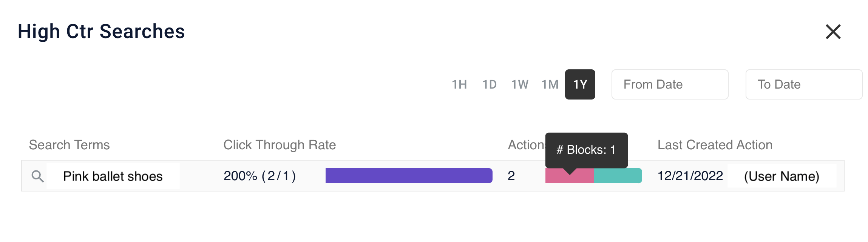
Task: Select the 1H time range
Action: click(459, 84)
